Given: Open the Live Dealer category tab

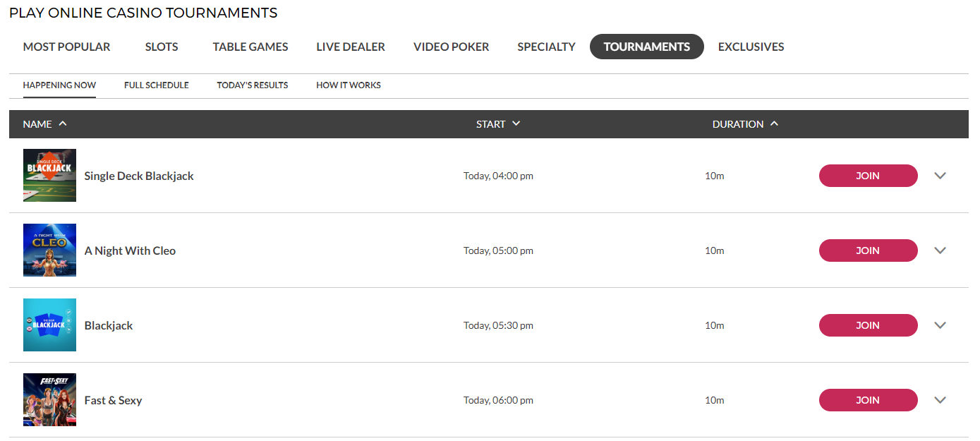Looking at the screenshot, I should pos(351,47).
